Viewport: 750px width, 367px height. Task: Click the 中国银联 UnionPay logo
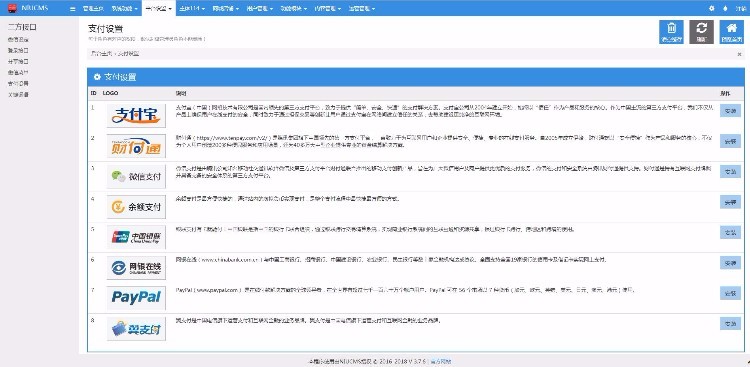click(136, 237)
